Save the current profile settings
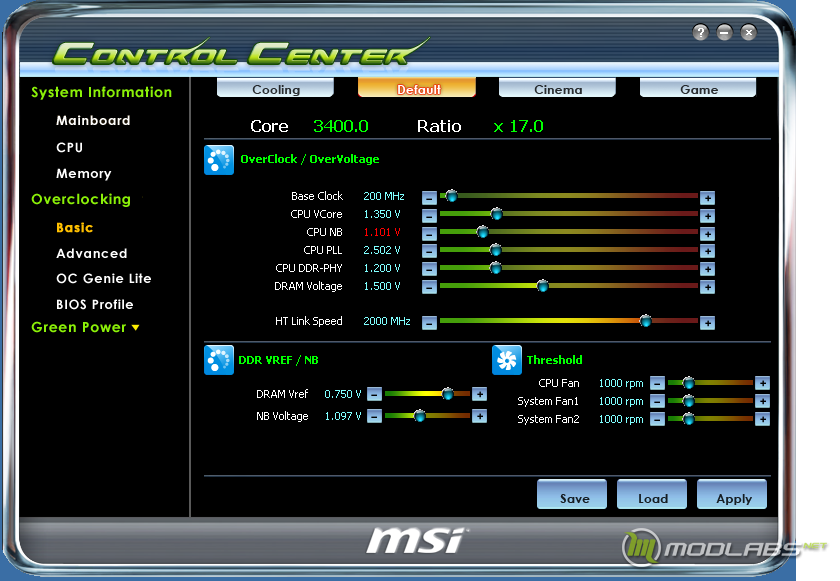Image resolution: width=840 pixels, height=581 pixels. 572,494
